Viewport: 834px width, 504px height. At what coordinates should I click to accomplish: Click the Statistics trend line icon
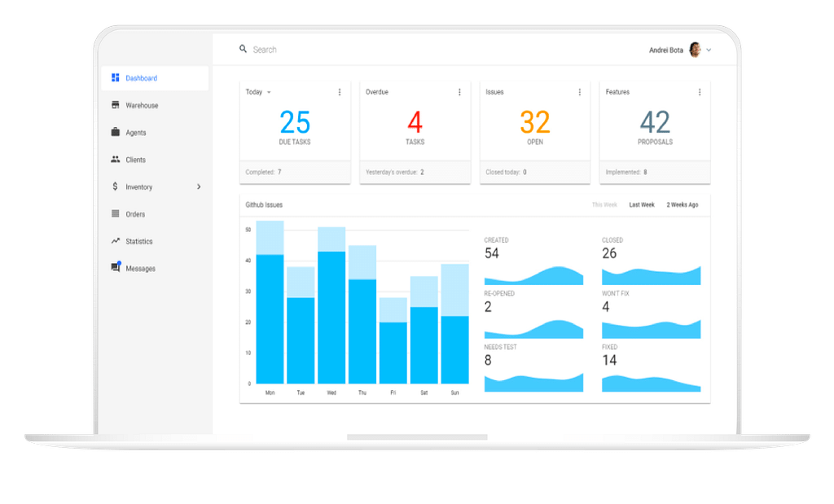[116, 241]
